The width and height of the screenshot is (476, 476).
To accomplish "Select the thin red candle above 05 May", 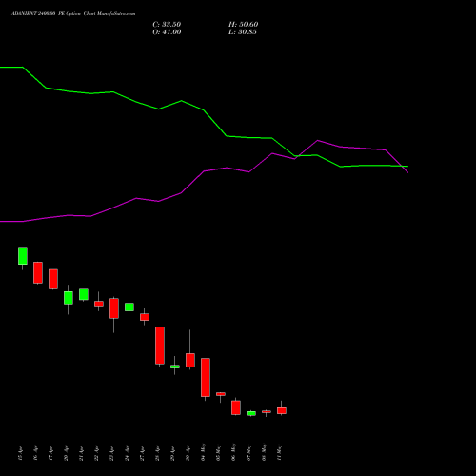I will coord(221,394).
